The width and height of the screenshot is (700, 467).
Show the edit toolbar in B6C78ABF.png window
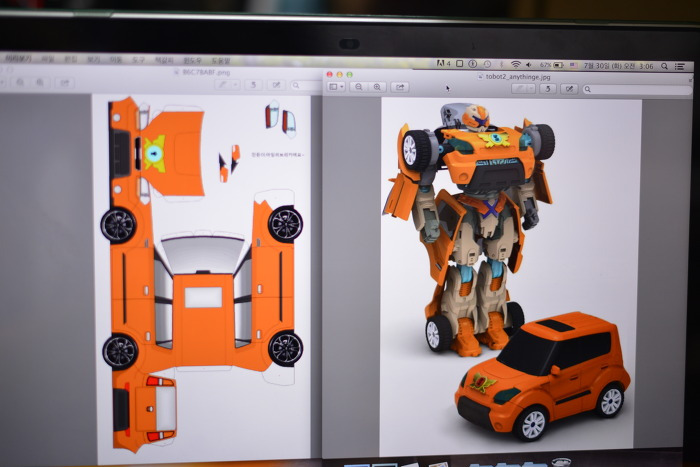[276, 84]
